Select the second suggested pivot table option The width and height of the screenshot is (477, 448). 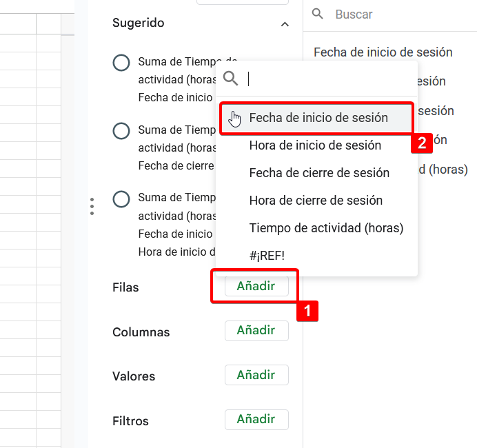coord(121,131)
